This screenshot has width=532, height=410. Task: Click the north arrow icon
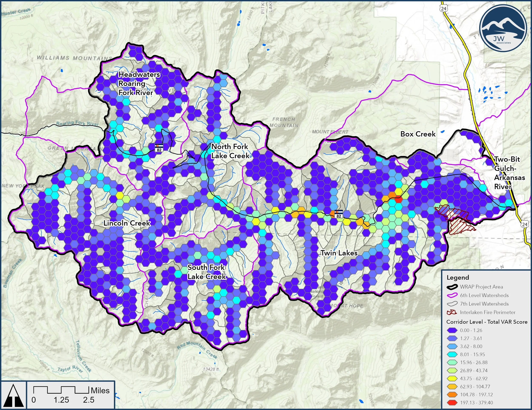coord(13,396)
